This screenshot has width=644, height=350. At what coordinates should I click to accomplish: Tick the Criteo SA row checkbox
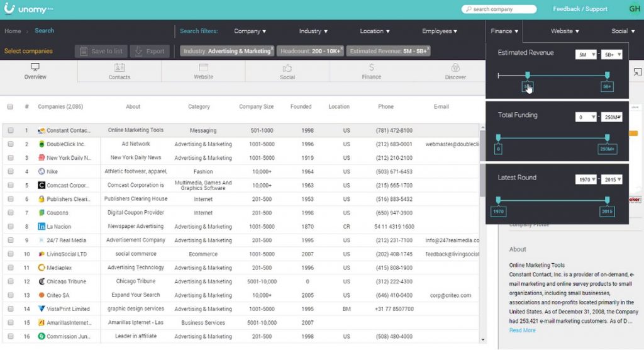pos(11,295)
